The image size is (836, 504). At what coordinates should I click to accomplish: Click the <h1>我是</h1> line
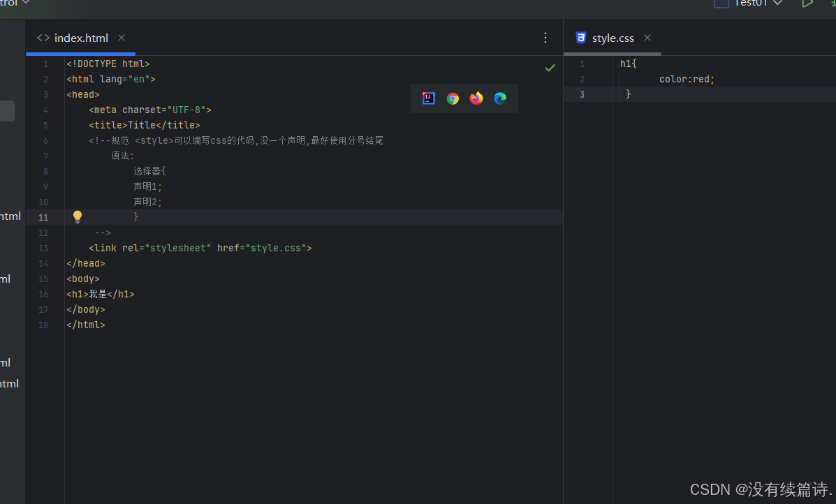coord(101,295)
